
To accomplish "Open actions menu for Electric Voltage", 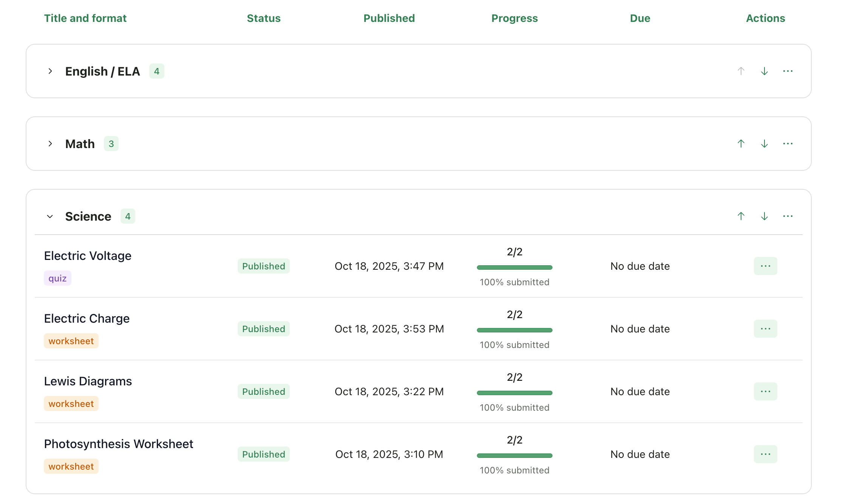I will point(765,266).
